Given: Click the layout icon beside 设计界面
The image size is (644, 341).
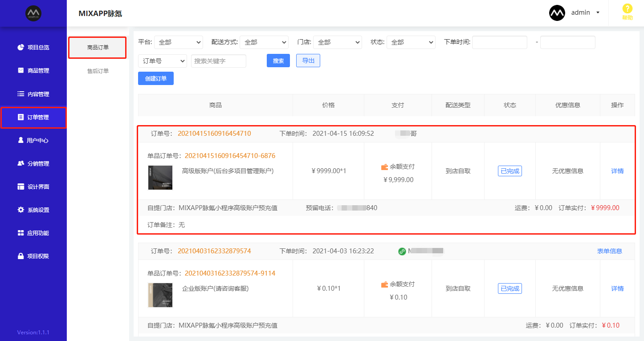Looking at the screenshot, I should [20, 187].
